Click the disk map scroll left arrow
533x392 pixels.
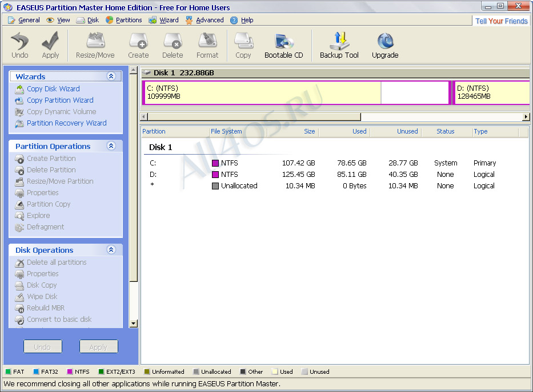pyautogui.click(x=144, y=117)
